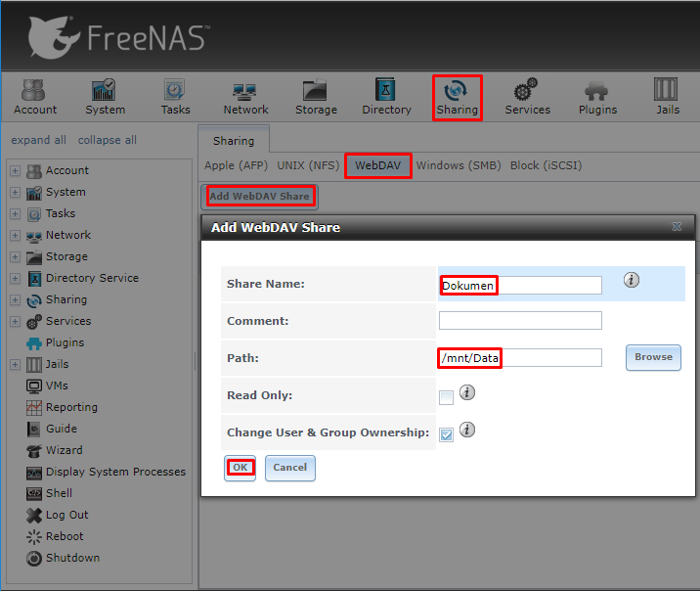
Task: Expand the Network tree node
Action: 16,235
